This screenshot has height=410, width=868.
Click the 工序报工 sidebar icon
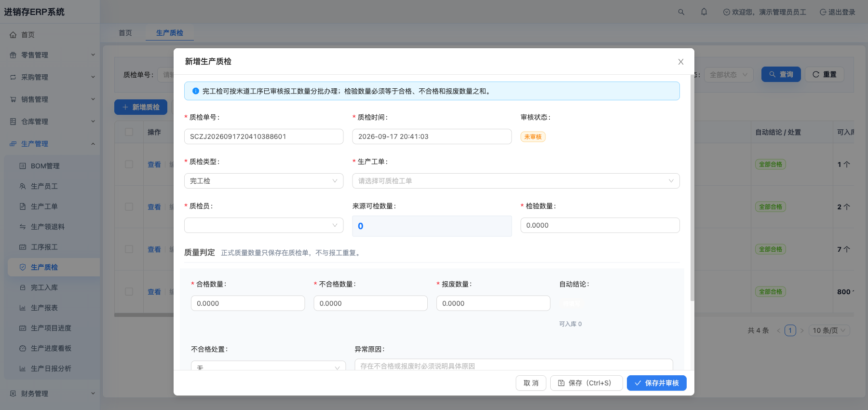coord(23,247)
